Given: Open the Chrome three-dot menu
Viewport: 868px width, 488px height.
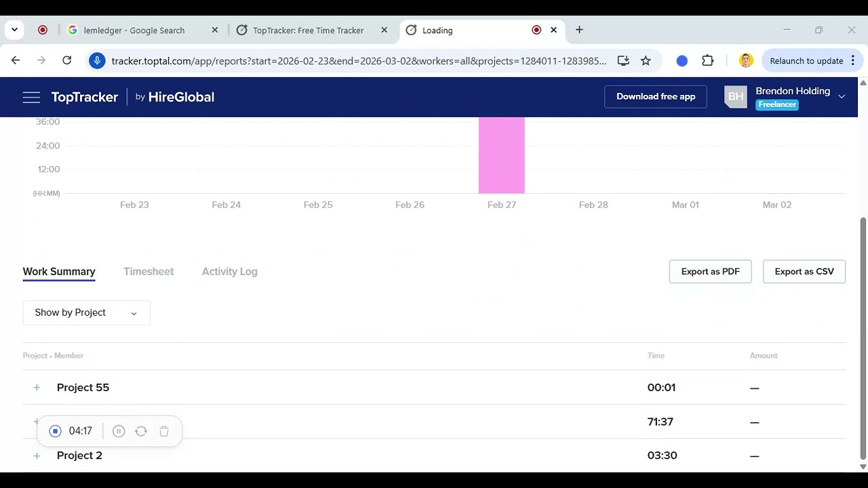Looking at the screenshot, I should point(853,60).
